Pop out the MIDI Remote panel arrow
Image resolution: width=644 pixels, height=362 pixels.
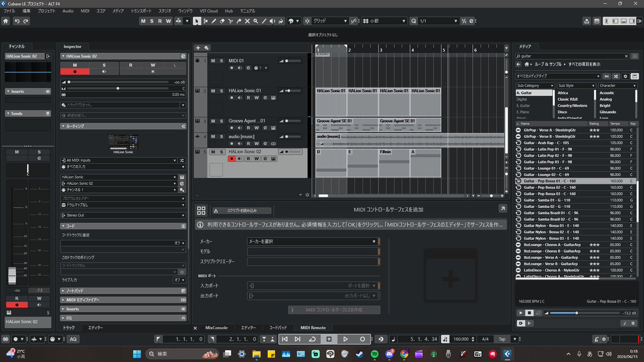click(x=502, y=209)
